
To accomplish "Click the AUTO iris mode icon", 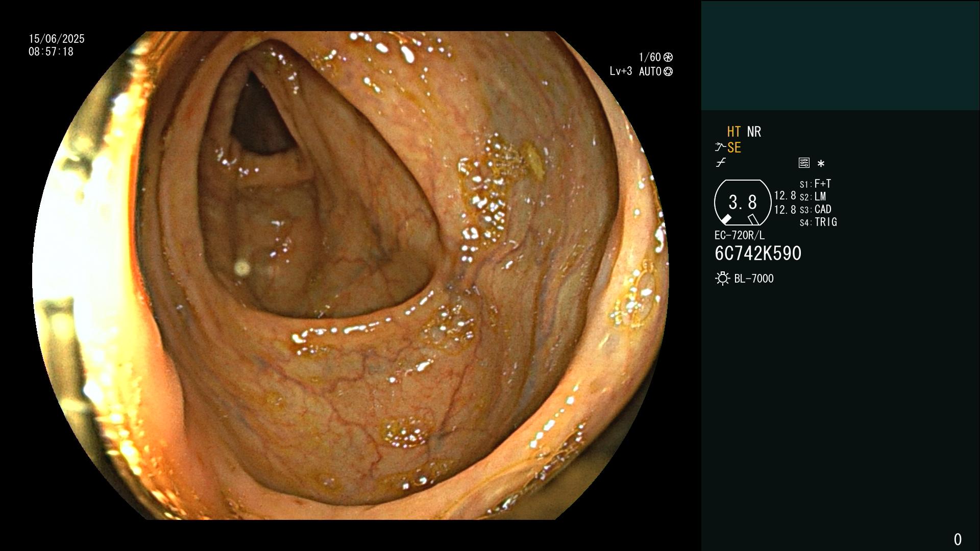I will 668,72.
